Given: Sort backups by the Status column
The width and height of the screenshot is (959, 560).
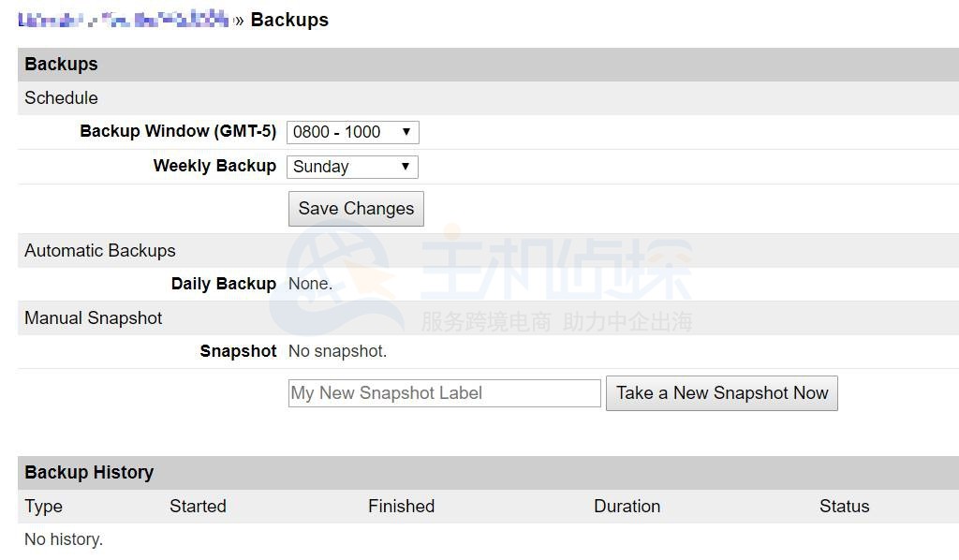Looking at the screenshot, I should (x=844, y=506).
